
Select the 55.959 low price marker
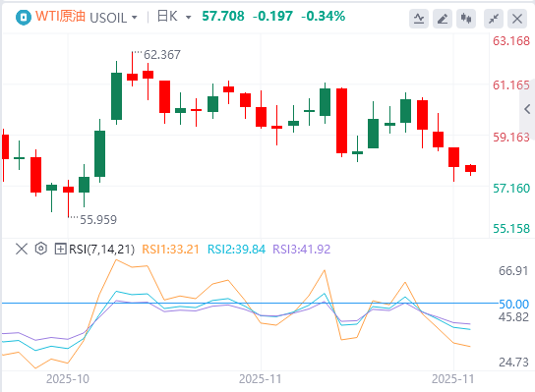pyautogui.click(x=98, y=219)
